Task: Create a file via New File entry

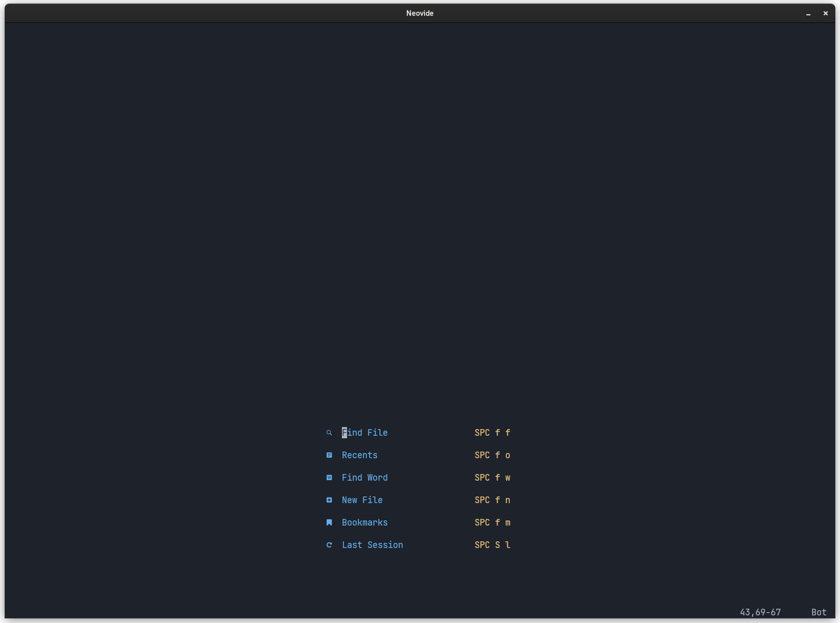Action: click(x=362, y=500)
